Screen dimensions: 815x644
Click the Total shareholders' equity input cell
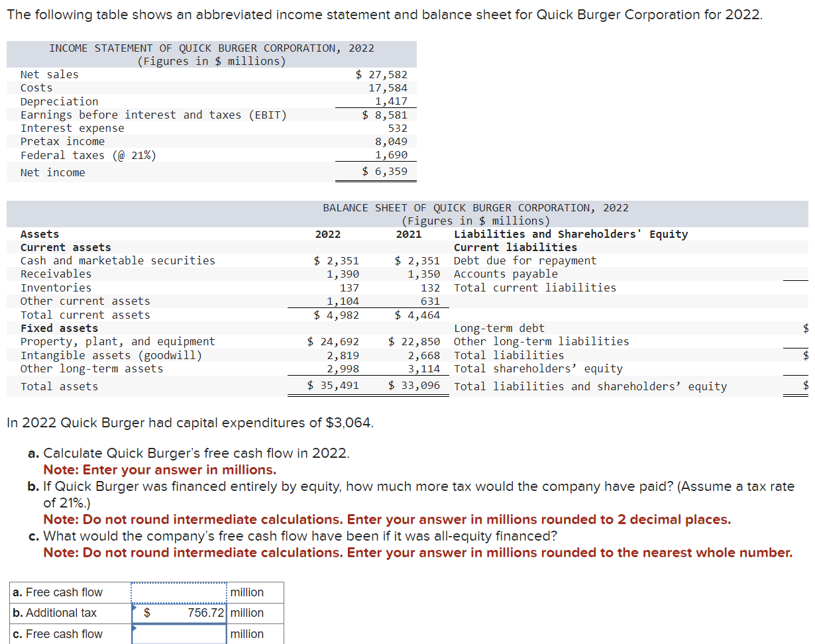(804, 368)
